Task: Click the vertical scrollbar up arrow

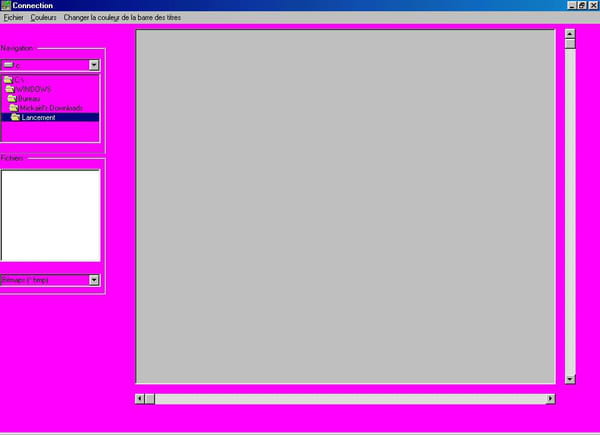Action: (570, 34)
